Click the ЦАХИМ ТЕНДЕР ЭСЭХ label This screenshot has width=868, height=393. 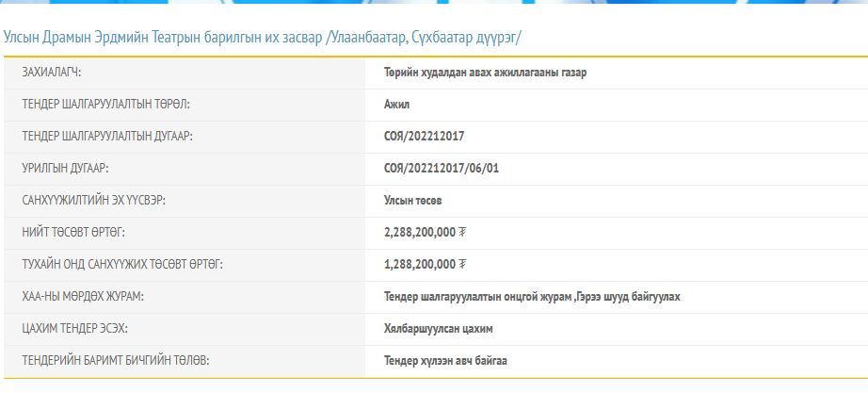(x=74, y=329)
